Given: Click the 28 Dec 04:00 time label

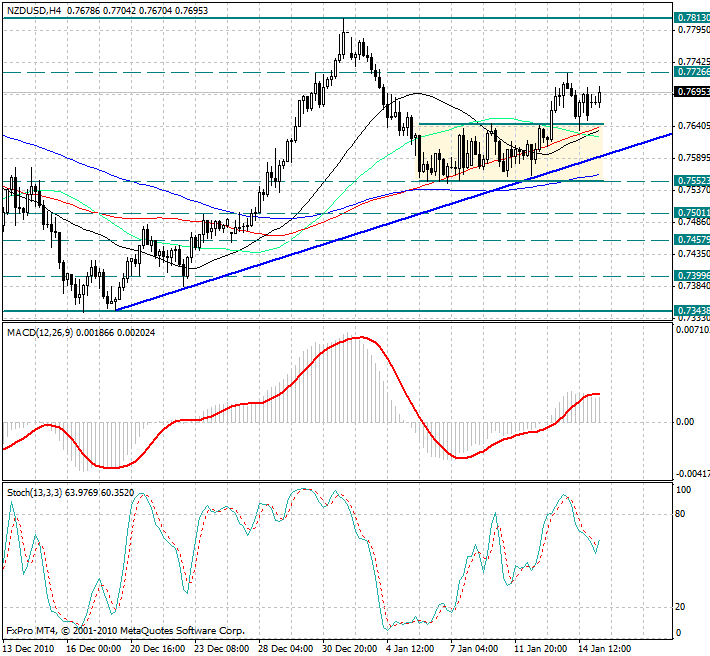Looking at the screenshot, I should [x=286, y=649].
